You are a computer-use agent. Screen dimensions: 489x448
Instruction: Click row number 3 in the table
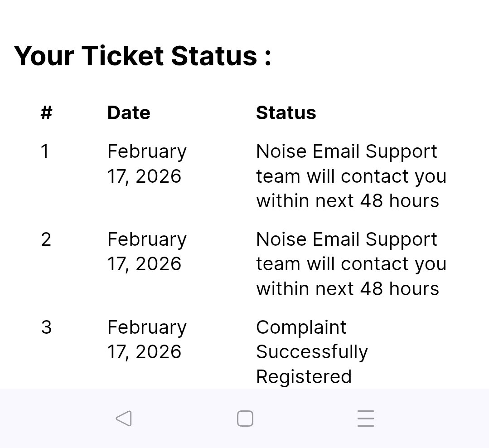click(46, 327)
